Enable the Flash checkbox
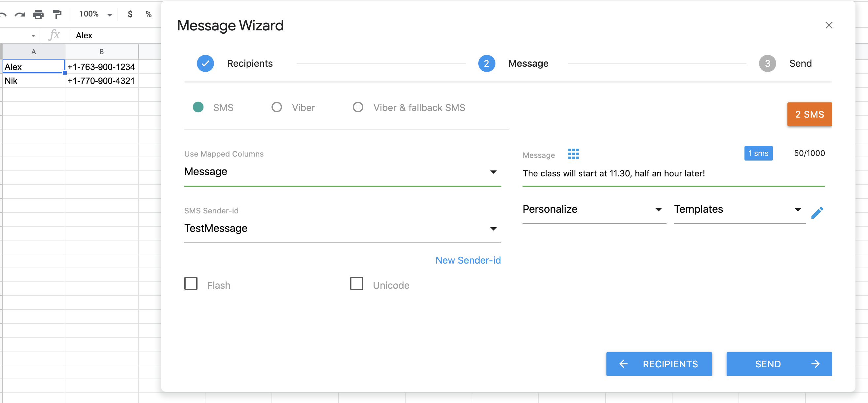Viewport: 868px width, 403px height. [x=191, y=284]
